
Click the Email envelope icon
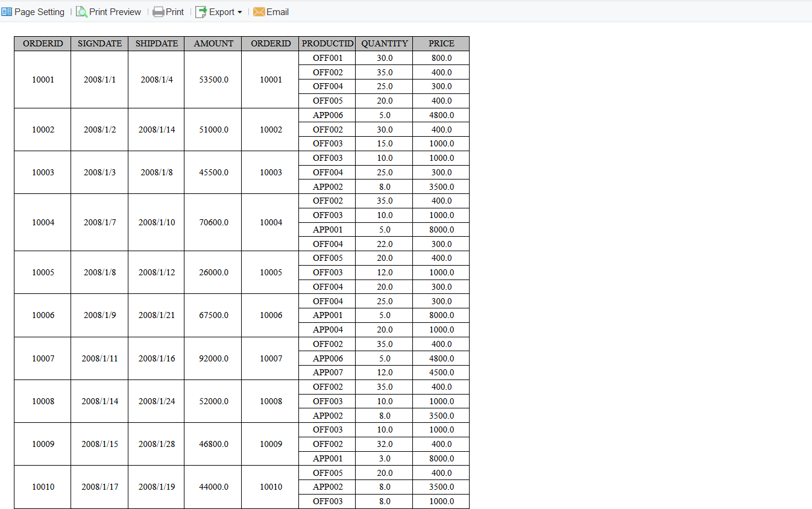[x=259, y=11]
